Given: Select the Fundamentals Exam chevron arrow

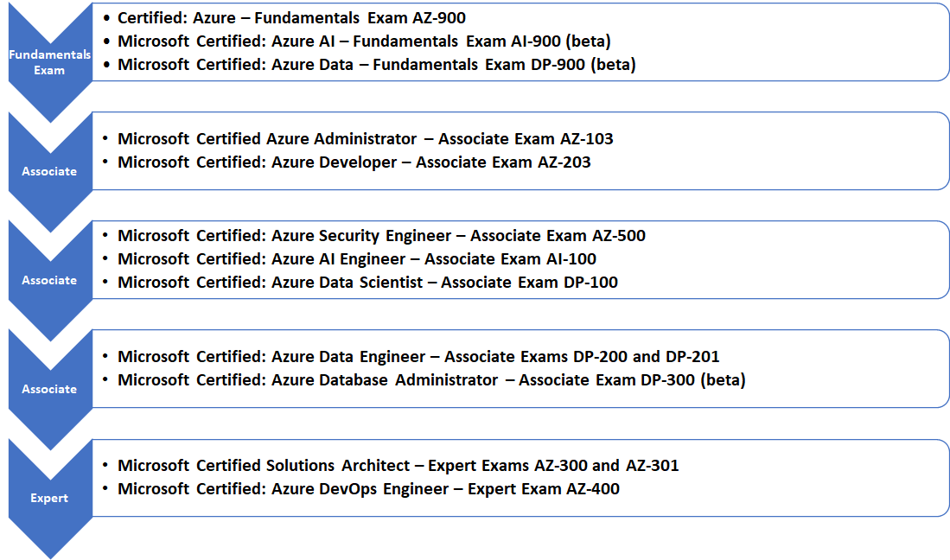Looking at the screenshot, I should coord(49,52).
